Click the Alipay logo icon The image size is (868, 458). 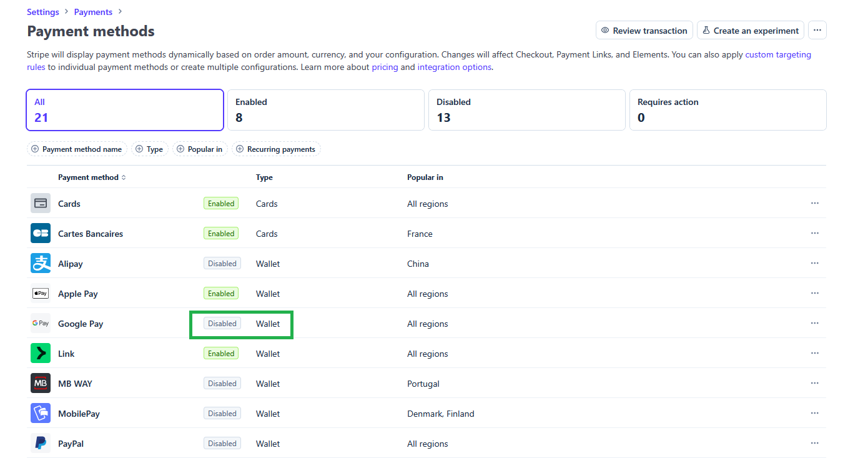41,264
